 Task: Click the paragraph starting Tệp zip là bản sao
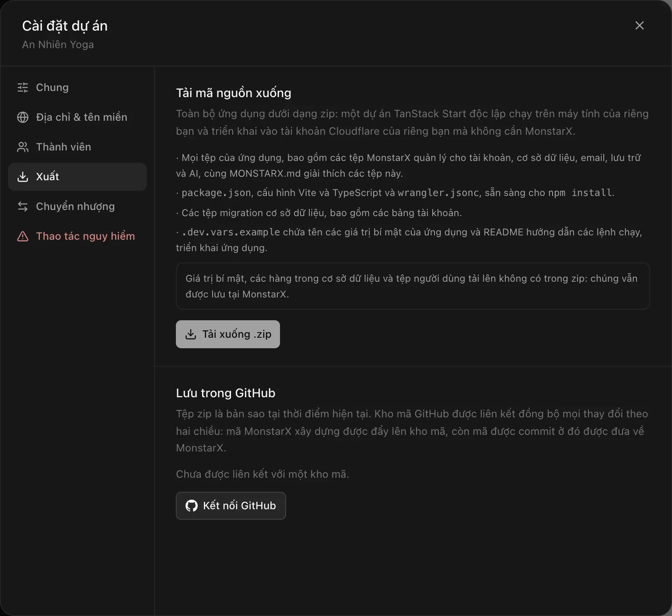point(412,431)
